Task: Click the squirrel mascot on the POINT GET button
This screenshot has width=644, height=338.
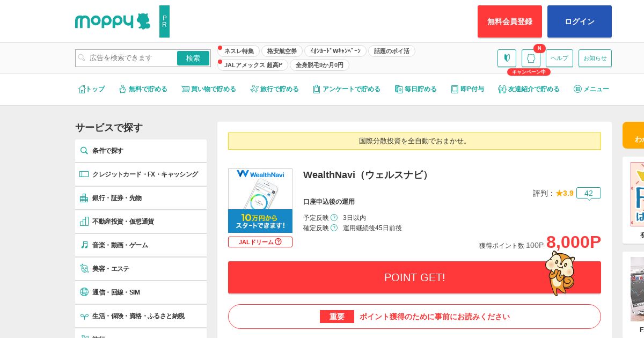Action: point(560,273)
